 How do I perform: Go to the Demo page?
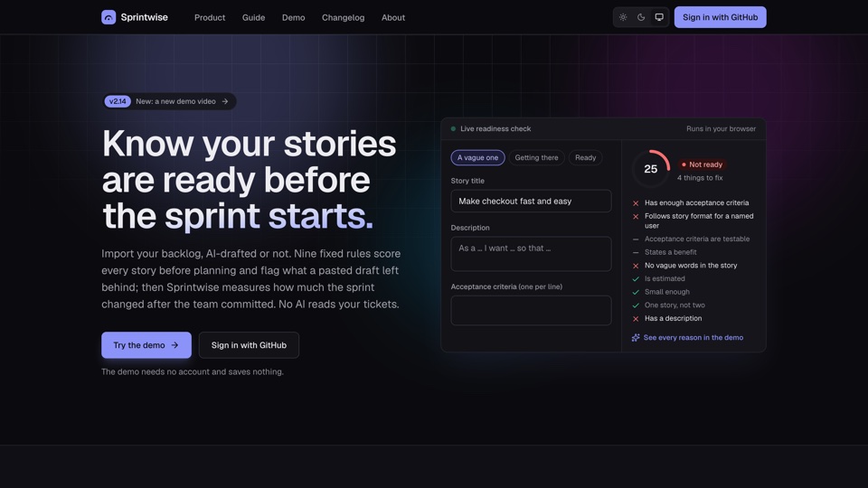293,18
